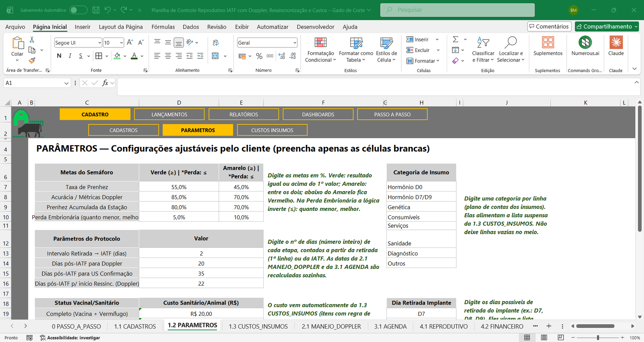Open the Fórmulas ribbon tab
644x342 pixels.
point(163,27)
